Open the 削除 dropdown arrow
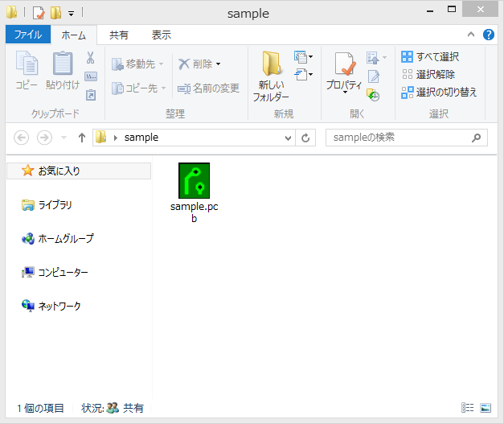 click(219, 64)
